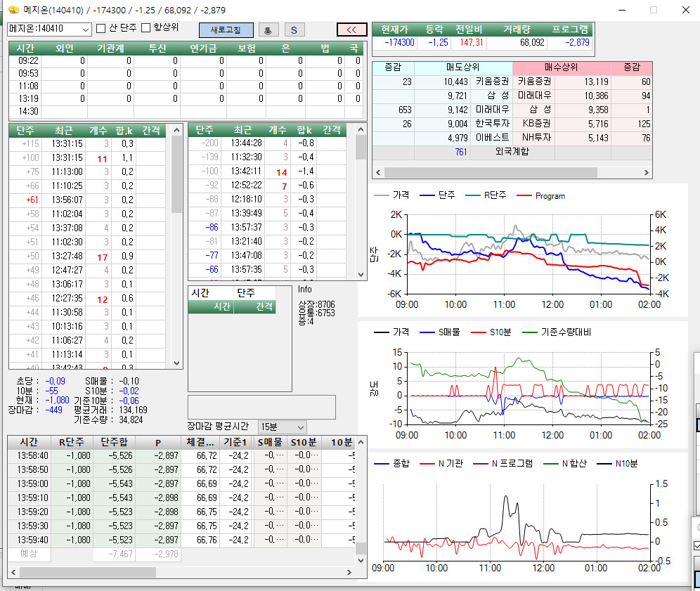This screenshot has height=591, width=700.
Task: Click the blue 단주 legend marker in top chart
Action: (x=427, y=195)
